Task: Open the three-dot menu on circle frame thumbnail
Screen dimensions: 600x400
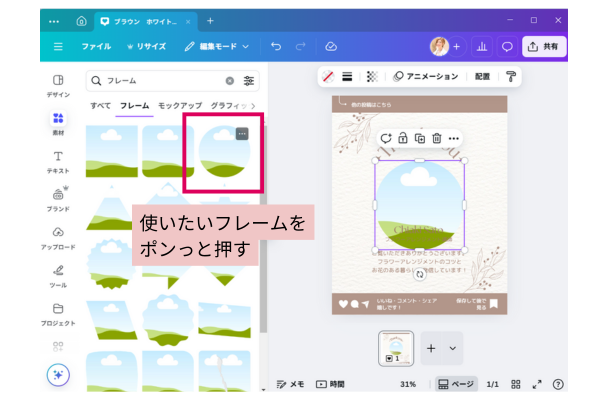Action: 241,134
